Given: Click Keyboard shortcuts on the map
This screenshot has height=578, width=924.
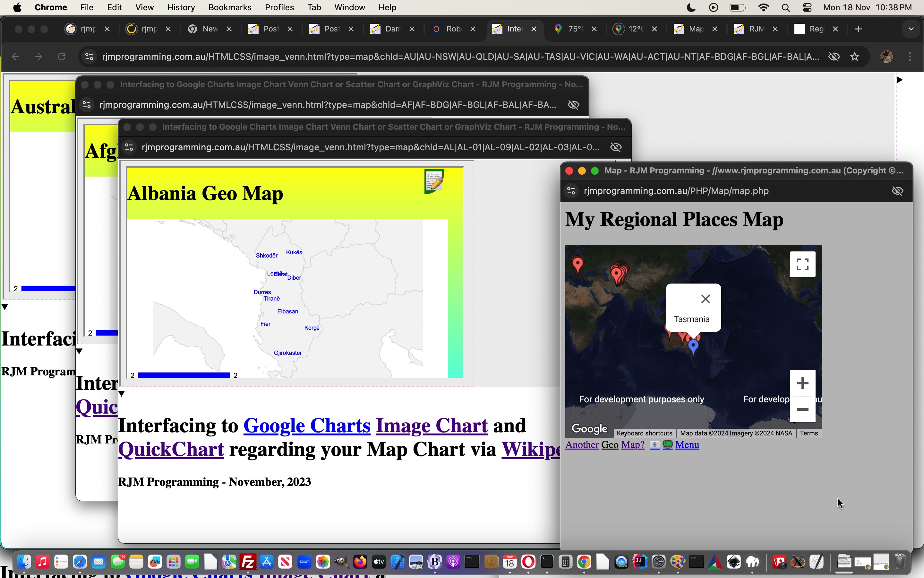Looking at the screenshot, I should pyautogui.click(x=645, y=433).
